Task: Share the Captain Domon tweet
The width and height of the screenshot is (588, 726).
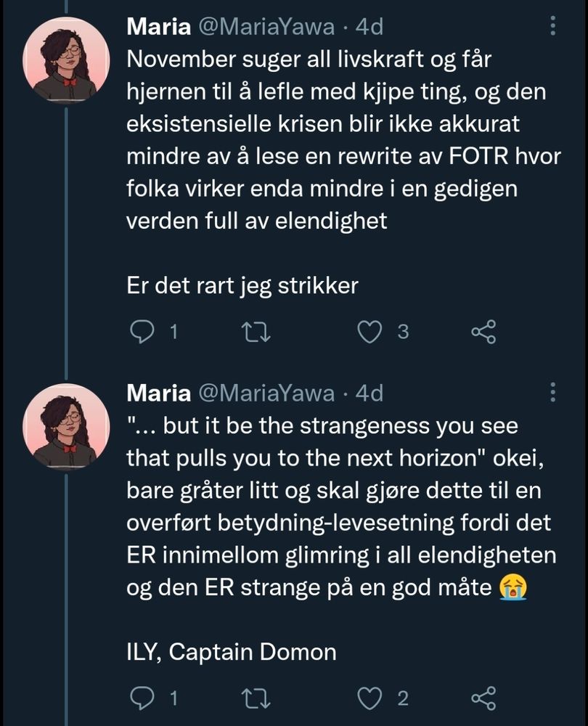Action: [483, 698]
